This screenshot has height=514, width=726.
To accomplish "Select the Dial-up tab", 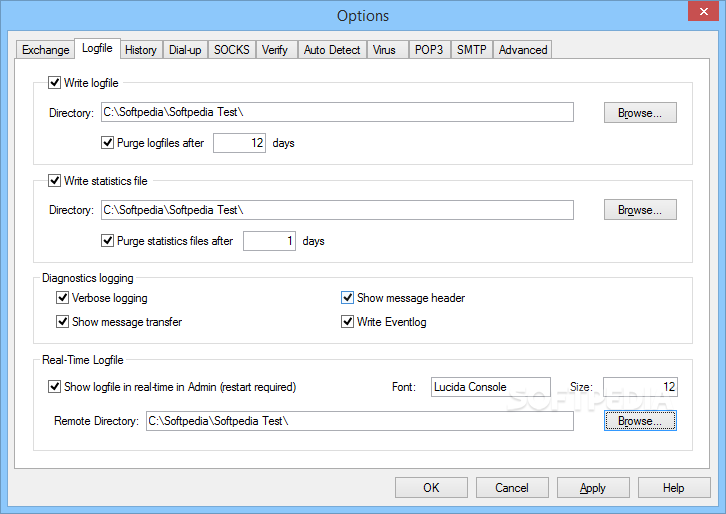I will (x=185, y=50).
